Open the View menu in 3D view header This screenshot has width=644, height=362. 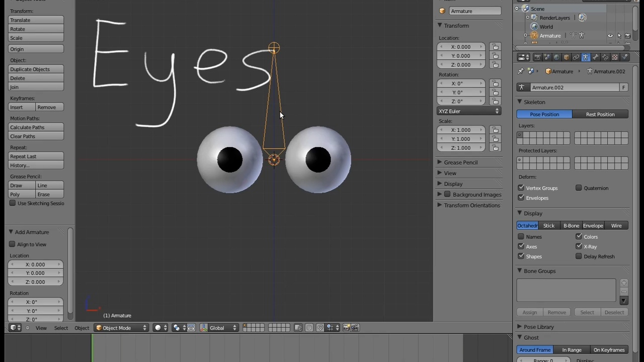(x=41, y=328)
